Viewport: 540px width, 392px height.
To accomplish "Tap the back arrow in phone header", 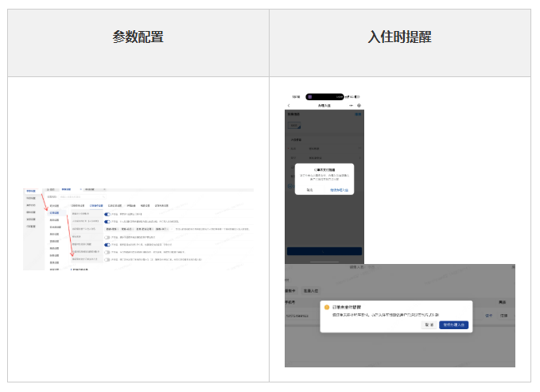I will [x=289, y=106].
